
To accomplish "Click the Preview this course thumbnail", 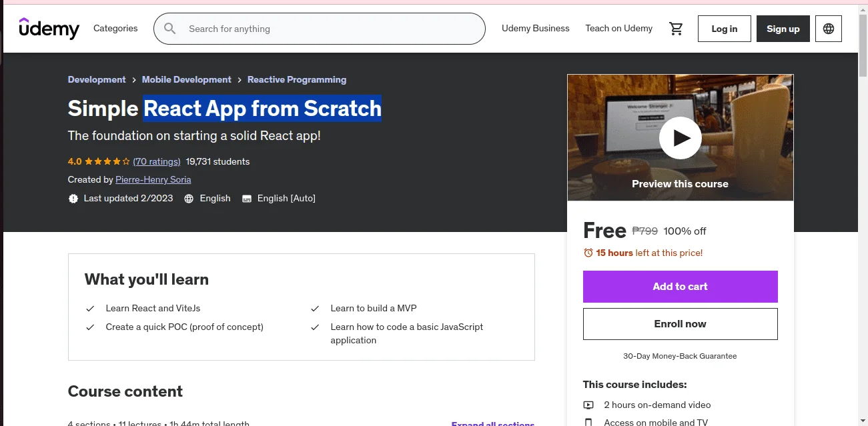I will click(x=681, y=137).
